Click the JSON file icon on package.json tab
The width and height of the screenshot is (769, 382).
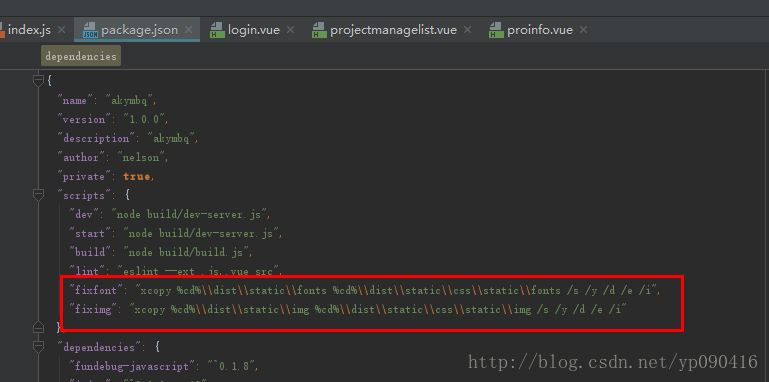[x=90, y=30]
